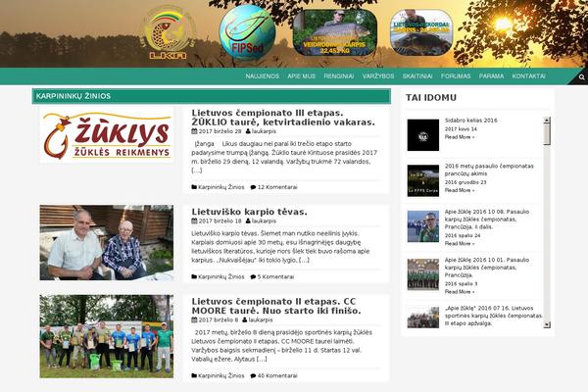The image size is (588, 392).
Task: Open 12 Komentarai comments link
Action: (x=277, y=187)
